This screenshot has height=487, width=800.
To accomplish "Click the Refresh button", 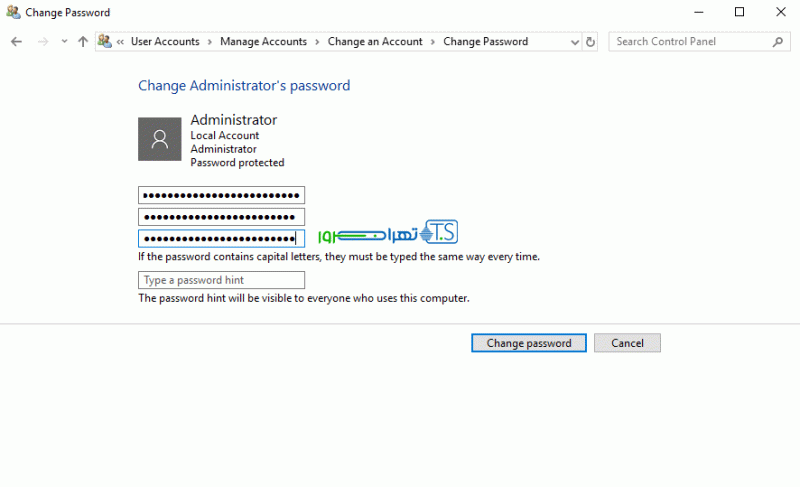I will (x=590, y=42).
